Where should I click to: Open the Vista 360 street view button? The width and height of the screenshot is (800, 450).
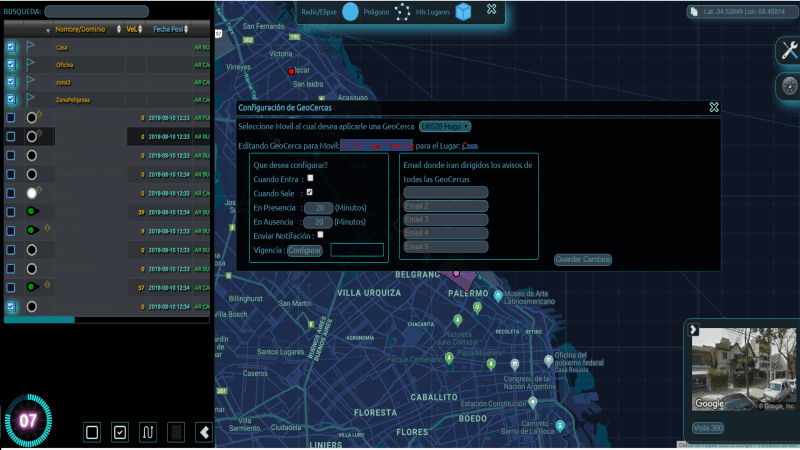tap(708, 428)
